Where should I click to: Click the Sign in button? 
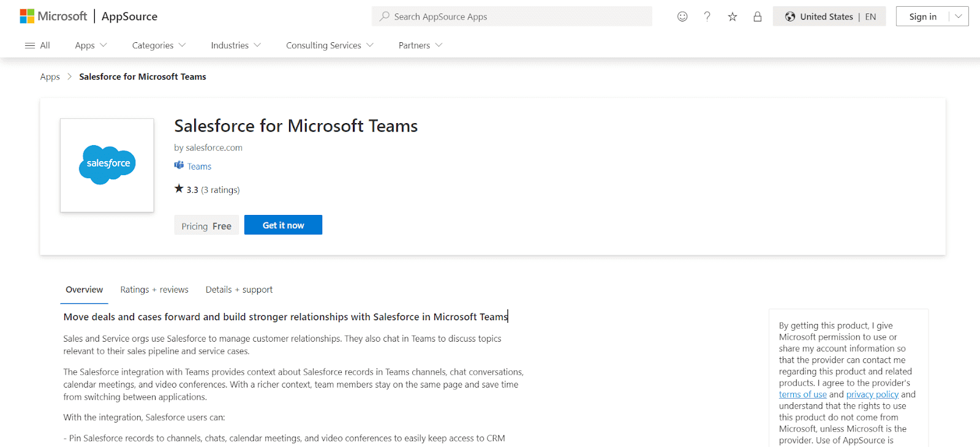coord(922,17)
